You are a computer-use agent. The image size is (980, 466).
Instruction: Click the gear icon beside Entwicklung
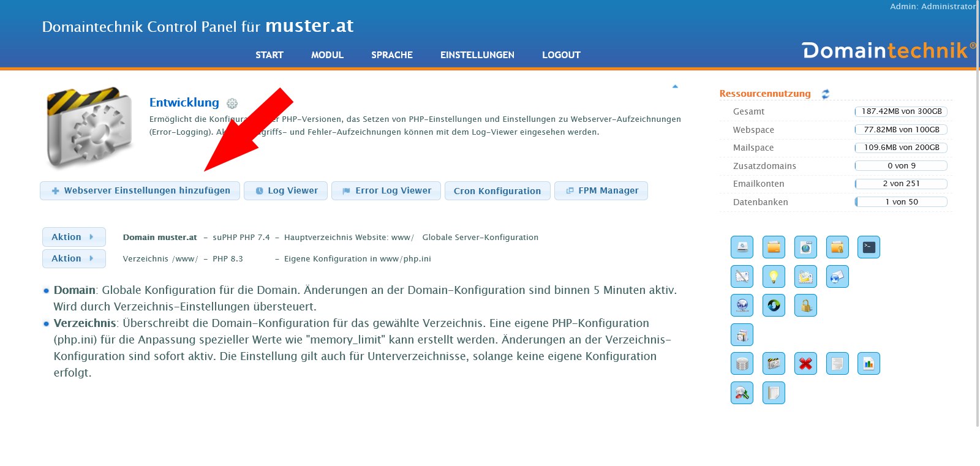point(232,103)
